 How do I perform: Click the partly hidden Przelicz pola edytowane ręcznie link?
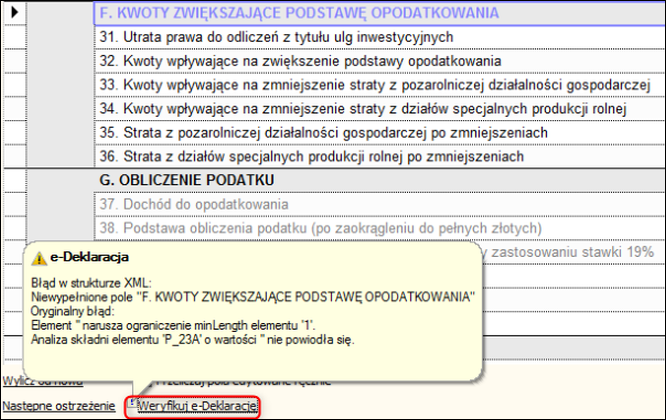click(x=243, y=382)
